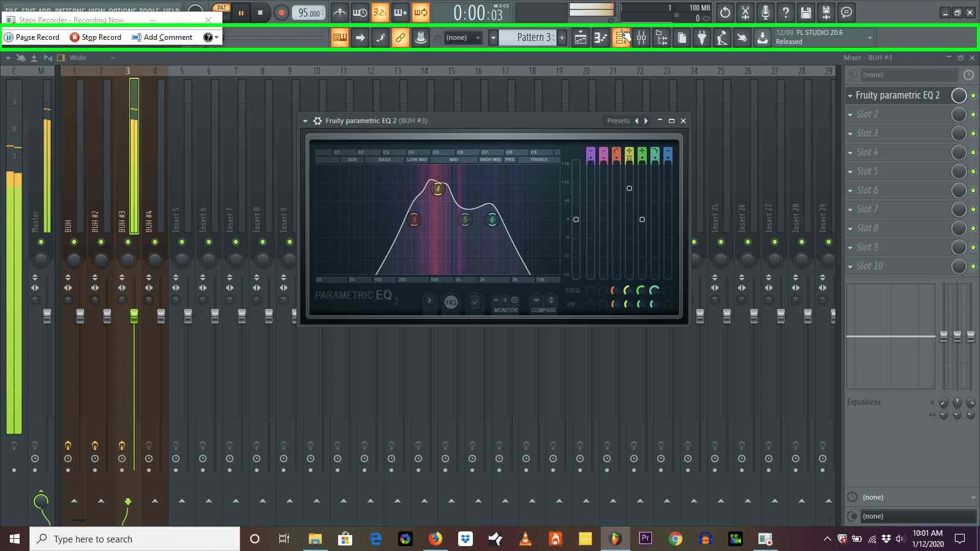Toggle the Fruity parametric EQ 2 effect slot on/off
This screenshot has height=551, width=980.
click(x=973, y=96)
